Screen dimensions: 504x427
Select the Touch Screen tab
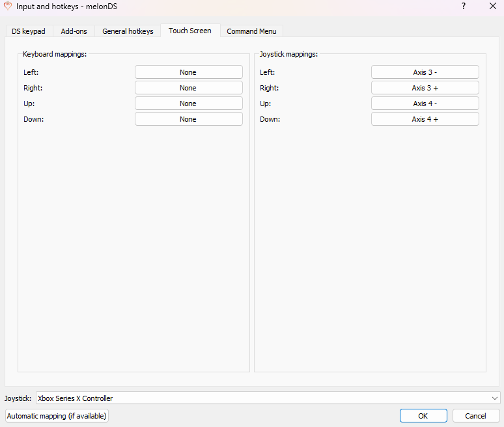[x=190, y=31]
